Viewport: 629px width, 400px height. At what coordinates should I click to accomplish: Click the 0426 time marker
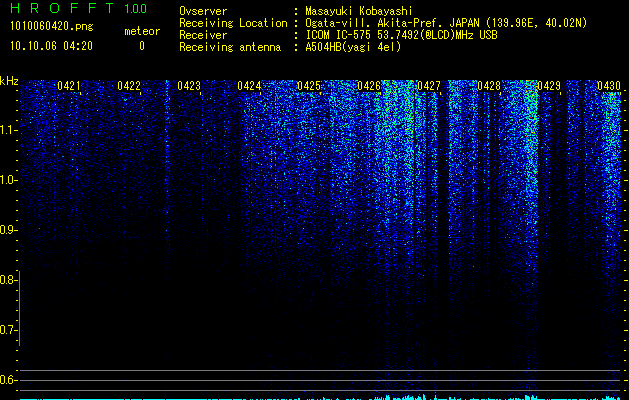coord(369,86)
